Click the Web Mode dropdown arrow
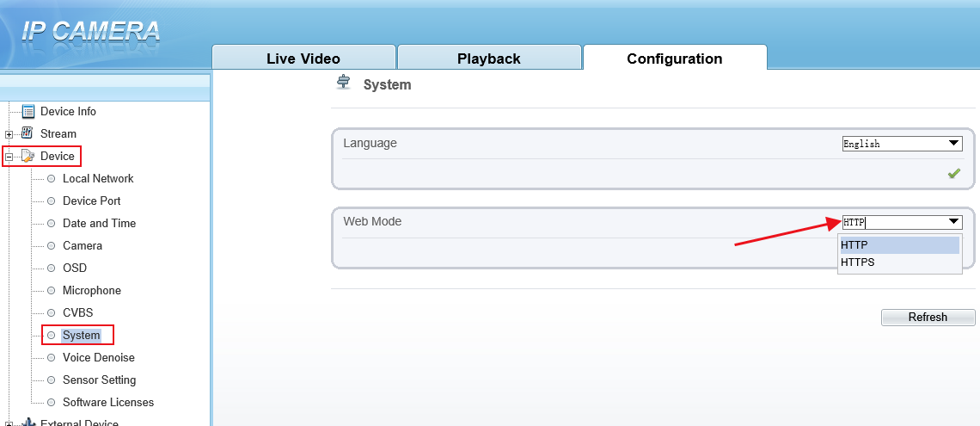 click(x=953, y=221)
